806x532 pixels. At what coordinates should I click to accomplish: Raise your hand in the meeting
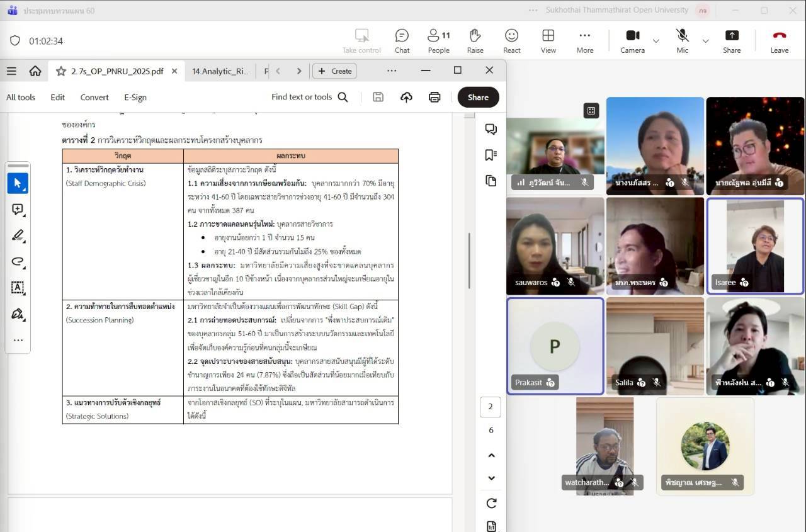475,41
